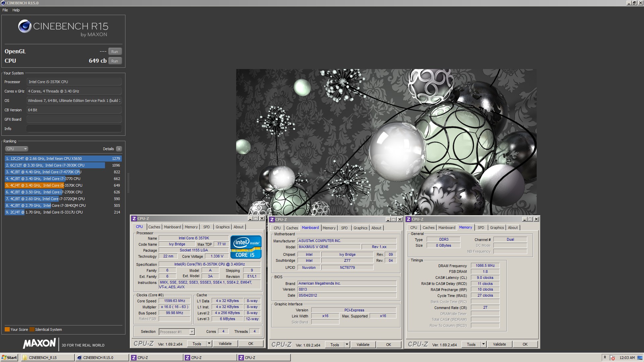
Task: Open the CPU ranking dropdown
Action: (x=16, y=149)
